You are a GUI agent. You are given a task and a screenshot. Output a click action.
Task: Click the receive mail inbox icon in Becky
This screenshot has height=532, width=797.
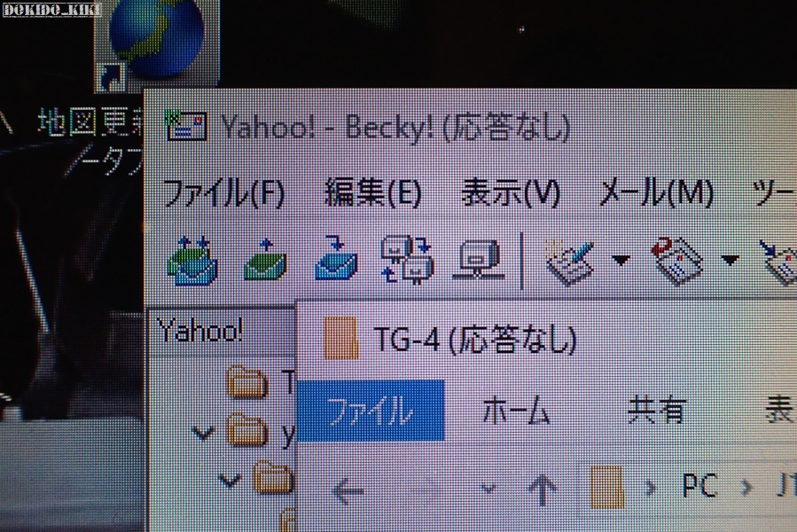pos(336,258)
